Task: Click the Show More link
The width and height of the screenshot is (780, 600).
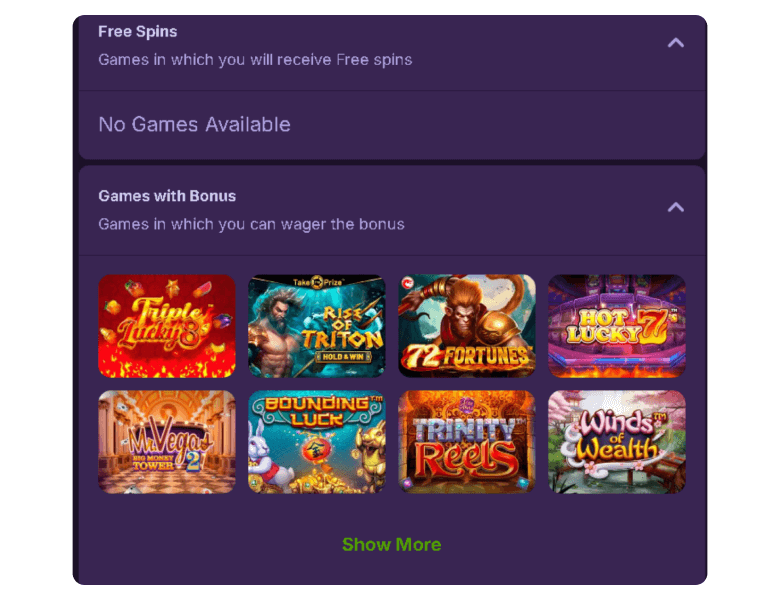Action: coord(391,545)
